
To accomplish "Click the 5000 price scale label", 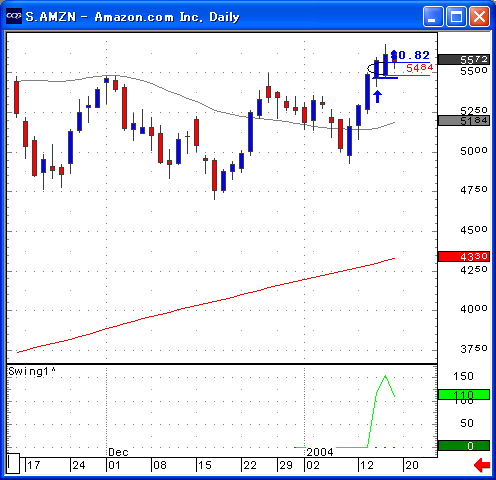I will pyautogui.click(x=474, y=151).
